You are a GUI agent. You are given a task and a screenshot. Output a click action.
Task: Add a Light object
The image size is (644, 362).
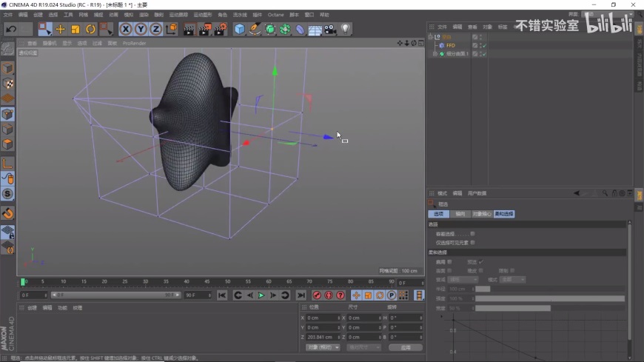pos(346,29)
